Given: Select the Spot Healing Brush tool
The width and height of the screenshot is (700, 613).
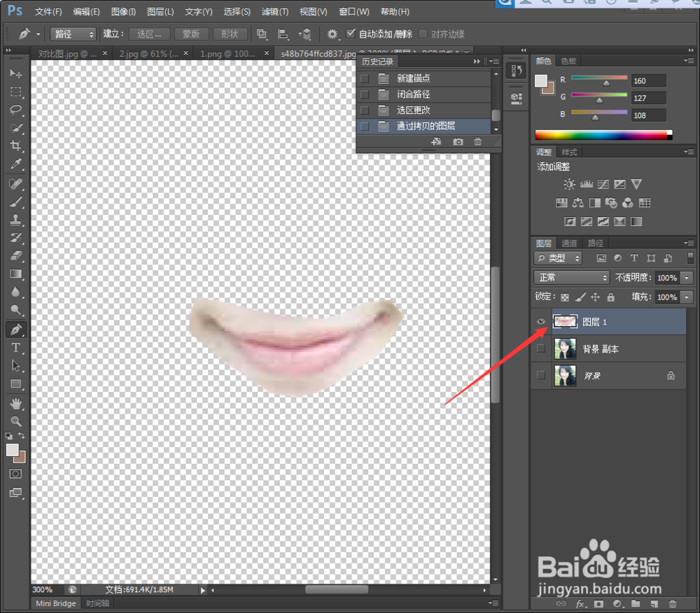Looking at the screenshot, I should pos(15,183).
